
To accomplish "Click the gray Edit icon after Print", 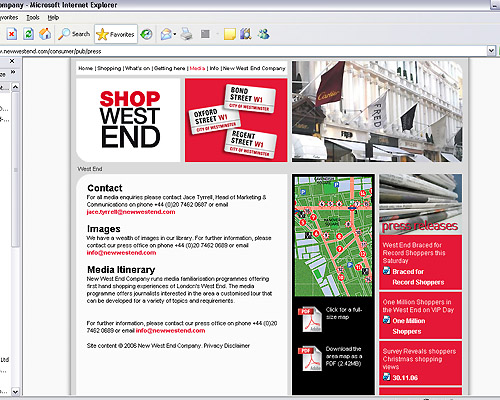I will [x=205, y=34].
